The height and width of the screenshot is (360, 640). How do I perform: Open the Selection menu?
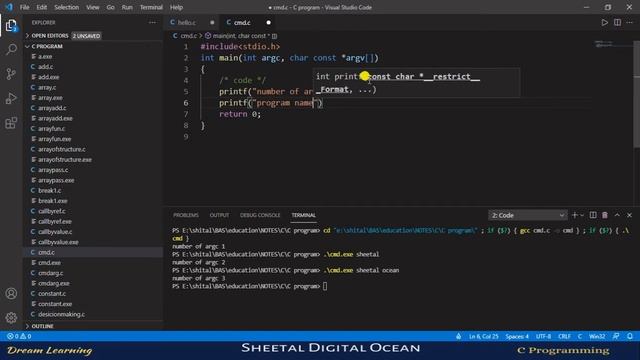(x=67, y=7)
